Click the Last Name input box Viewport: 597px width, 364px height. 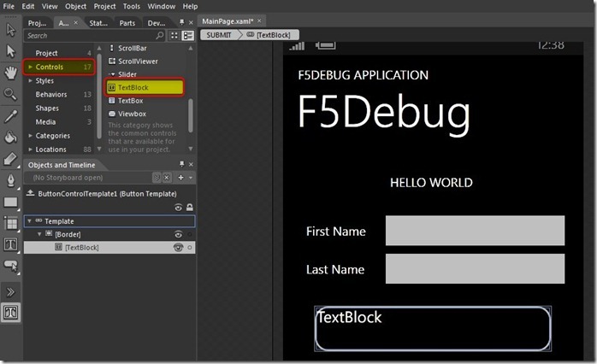click(475, 268)
